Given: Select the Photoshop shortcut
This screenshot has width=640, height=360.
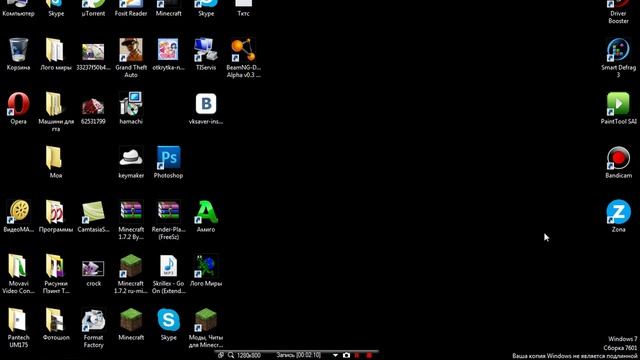Looking at the screenshot, I should 168,158.
